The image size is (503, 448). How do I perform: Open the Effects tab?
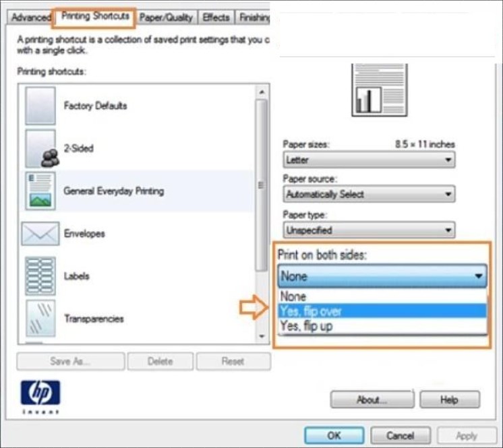point(216,18)
